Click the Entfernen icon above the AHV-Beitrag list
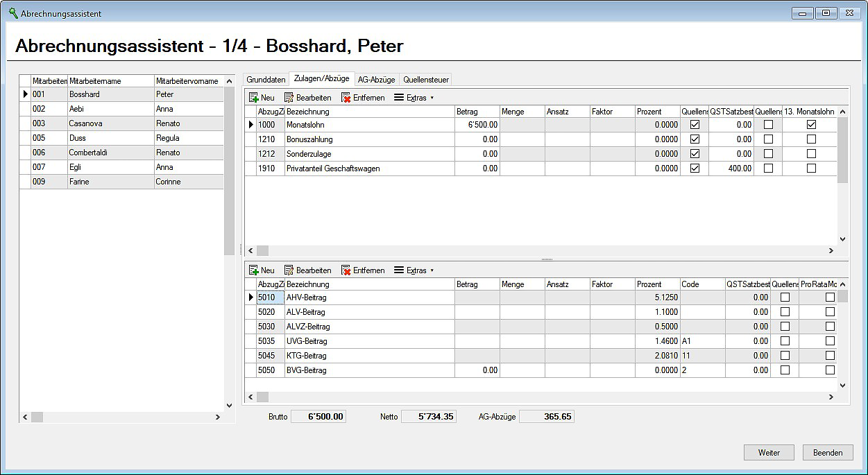 tap(348, 270)
